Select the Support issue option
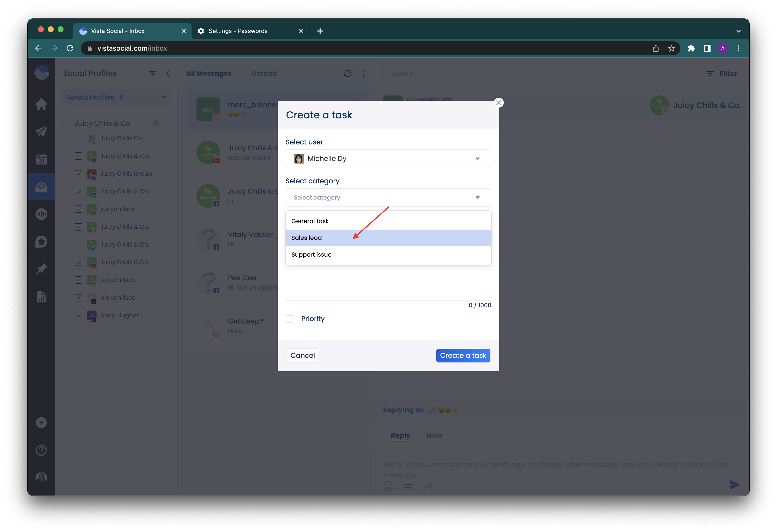Screen dimensions: 777x532 (388, 255)
